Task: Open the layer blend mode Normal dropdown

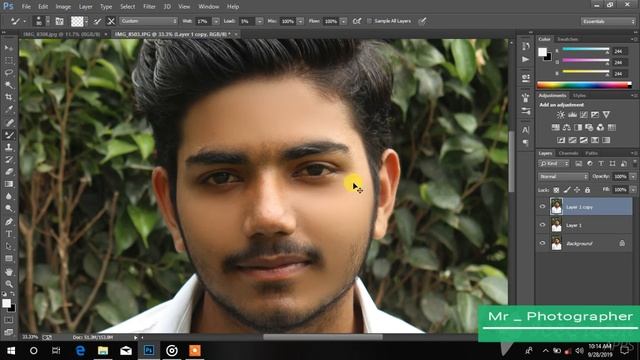Action: tap(563, 177)
